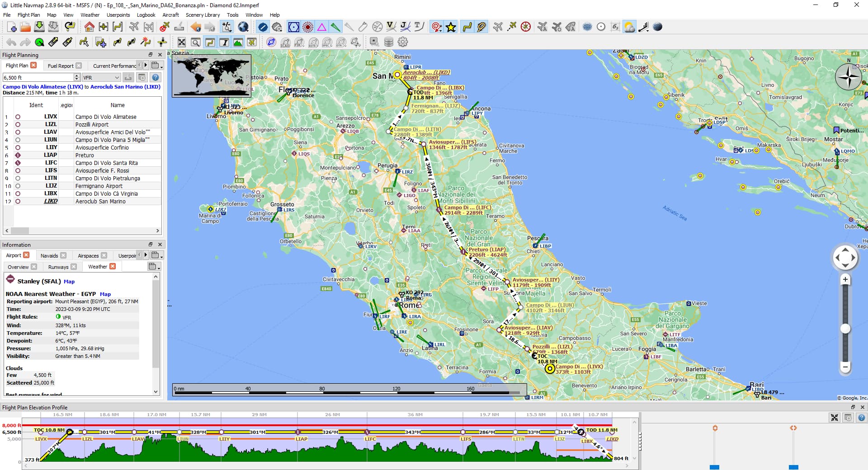The width and height of the screenshot is (868, 470).
Task: Zoom in with the plus button
Action: 845,280
